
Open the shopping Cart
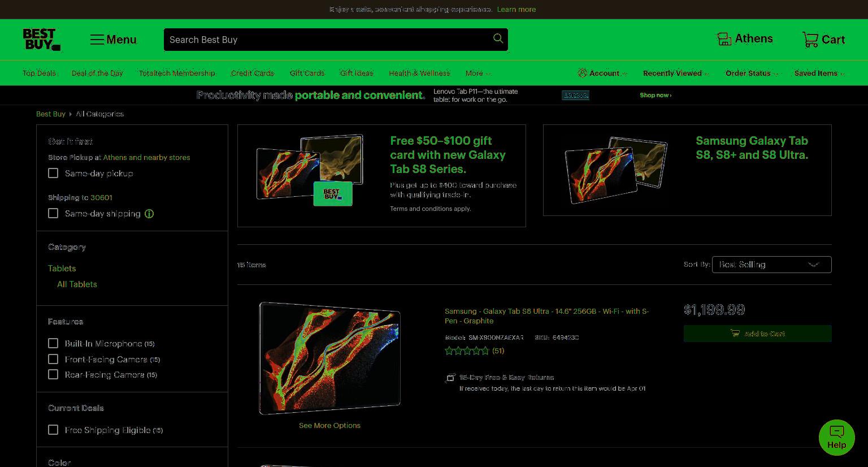pos(823,40)
